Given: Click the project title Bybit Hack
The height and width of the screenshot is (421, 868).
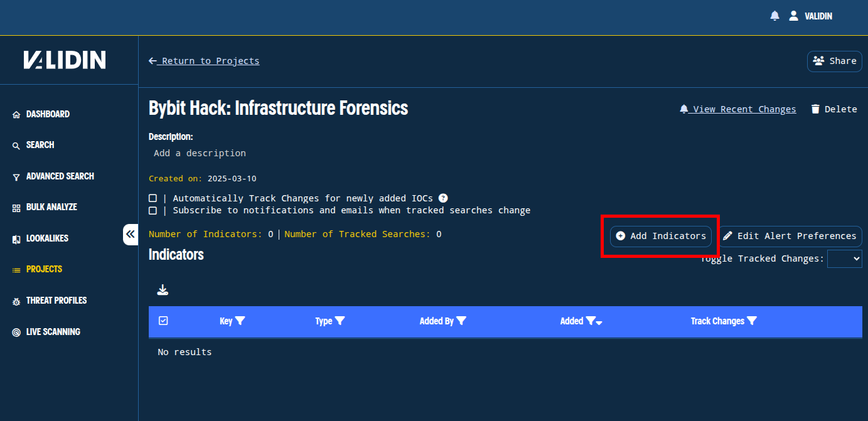Looking at the screenshot, I should coord(278,108).
